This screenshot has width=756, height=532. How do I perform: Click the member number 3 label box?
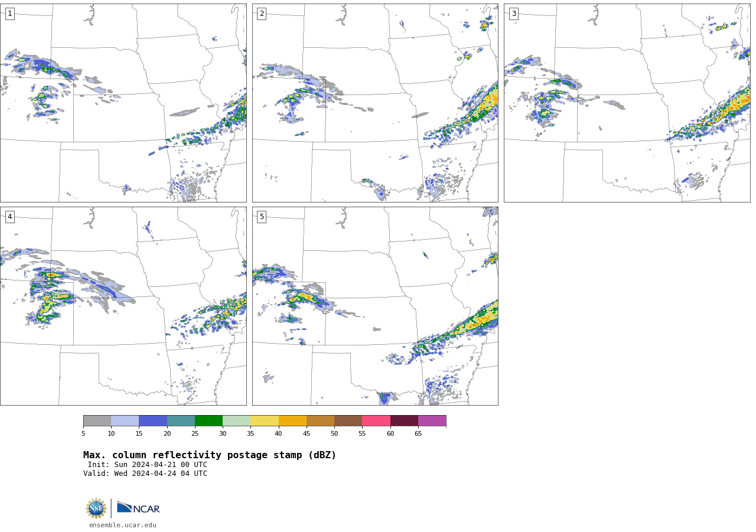(x=513, y=14)
